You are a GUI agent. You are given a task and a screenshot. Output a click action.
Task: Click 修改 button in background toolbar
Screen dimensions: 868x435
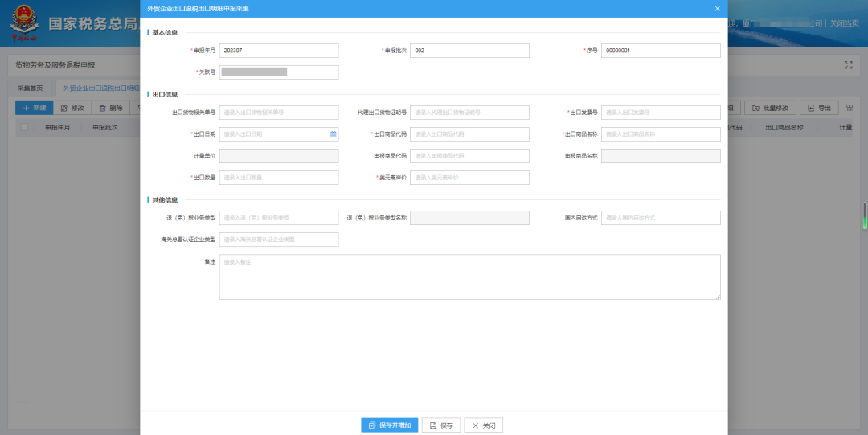(72, 108)
